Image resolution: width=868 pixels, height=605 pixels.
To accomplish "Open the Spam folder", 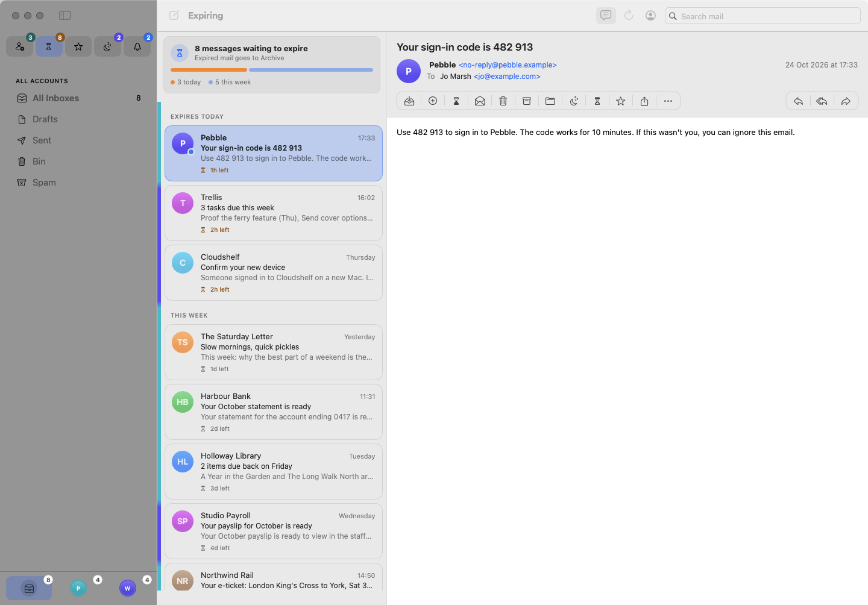I will click(78, 183).
